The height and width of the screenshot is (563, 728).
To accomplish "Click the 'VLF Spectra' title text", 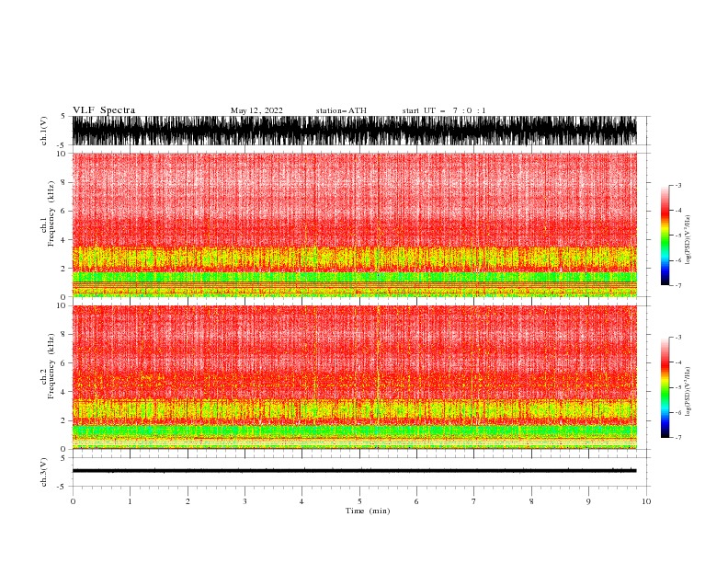I will pos(104,110).
